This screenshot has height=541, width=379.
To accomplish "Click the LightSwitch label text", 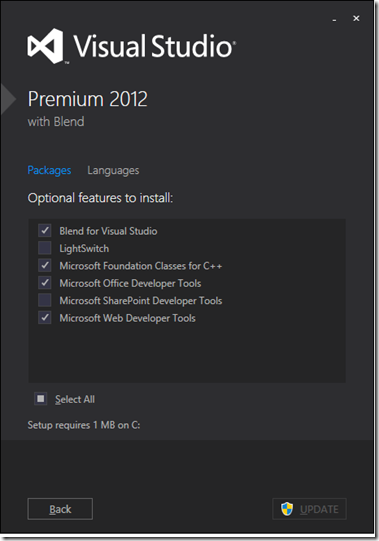I will point(84,248).
